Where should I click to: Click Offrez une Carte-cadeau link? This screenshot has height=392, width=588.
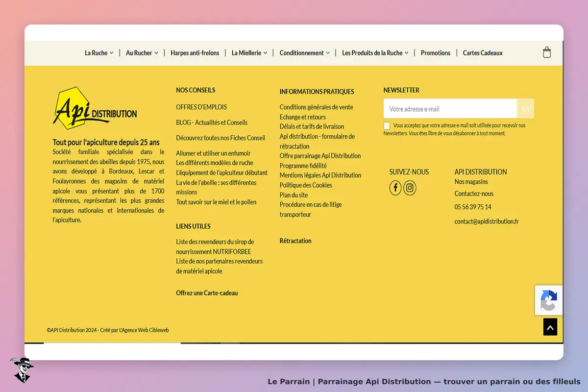pyautogui.click(x=207, y=293)
